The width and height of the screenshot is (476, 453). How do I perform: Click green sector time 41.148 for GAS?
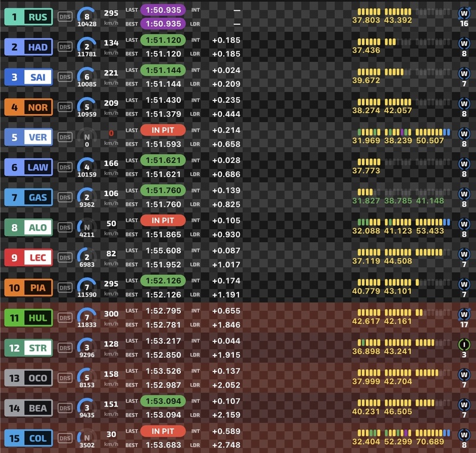[430, 201]
